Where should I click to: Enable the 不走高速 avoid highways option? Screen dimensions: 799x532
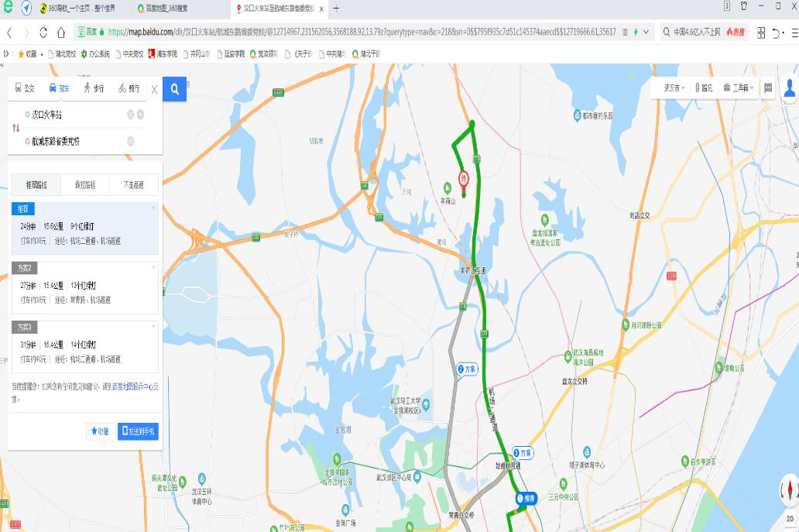click(134, 184)
